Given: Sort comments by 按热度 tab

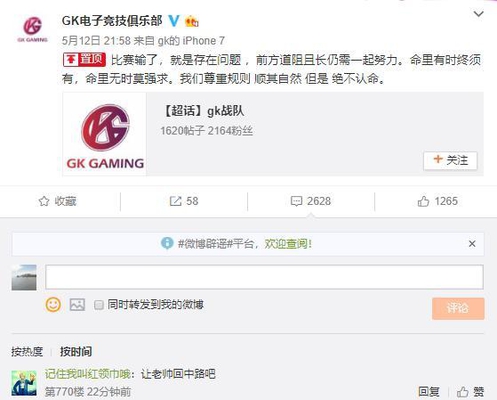Looking at the screenshot, I should click(27, 351).
